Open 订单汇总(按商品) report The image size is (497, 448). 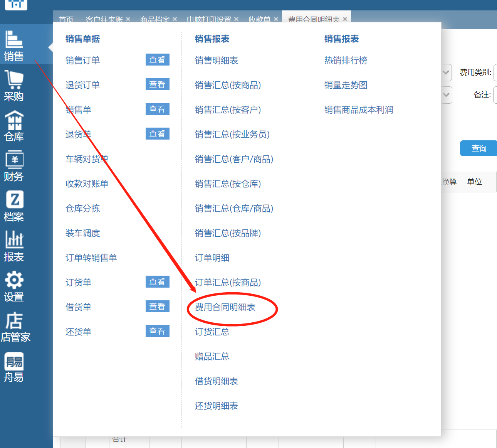click(x=228, y=283)
